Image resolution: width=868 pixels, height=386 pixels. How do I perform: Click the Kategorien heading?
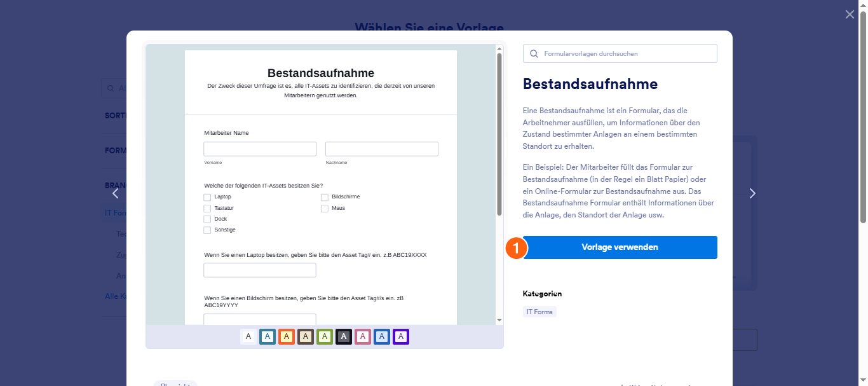click(542, 294)
